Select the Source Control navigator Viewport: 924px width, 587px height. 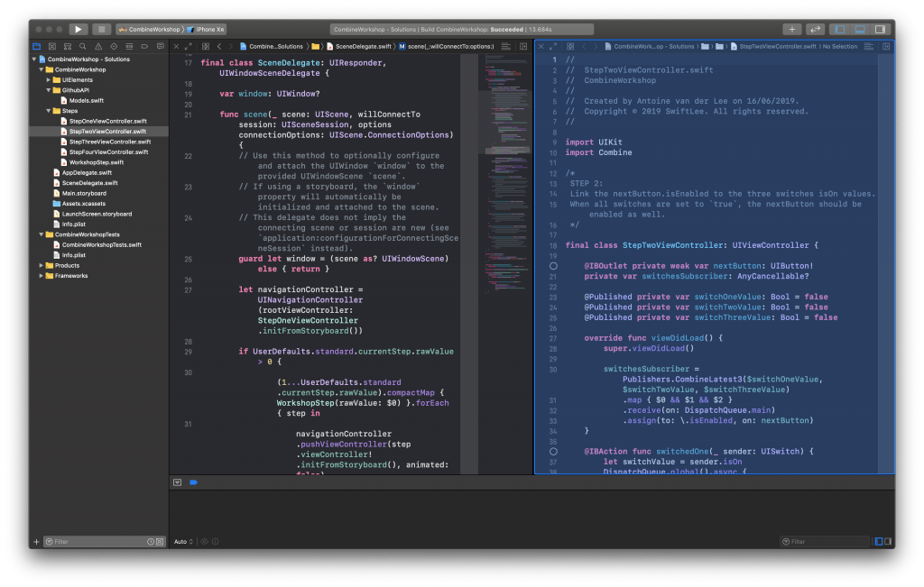(52, 45)
